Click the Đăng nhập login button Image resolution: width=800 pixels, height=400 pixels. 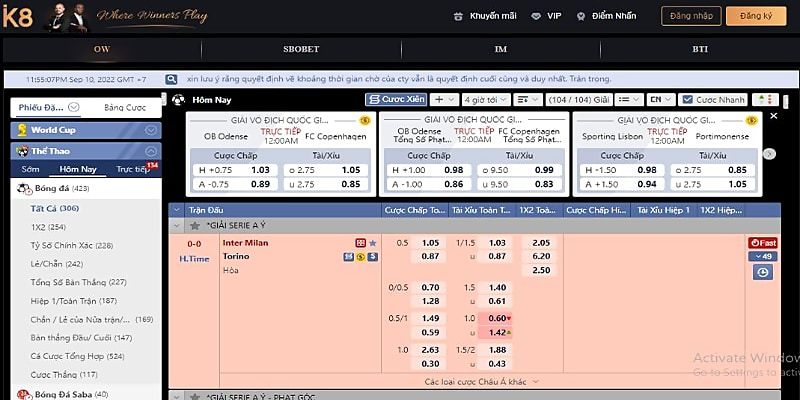[x=691, y=16]
